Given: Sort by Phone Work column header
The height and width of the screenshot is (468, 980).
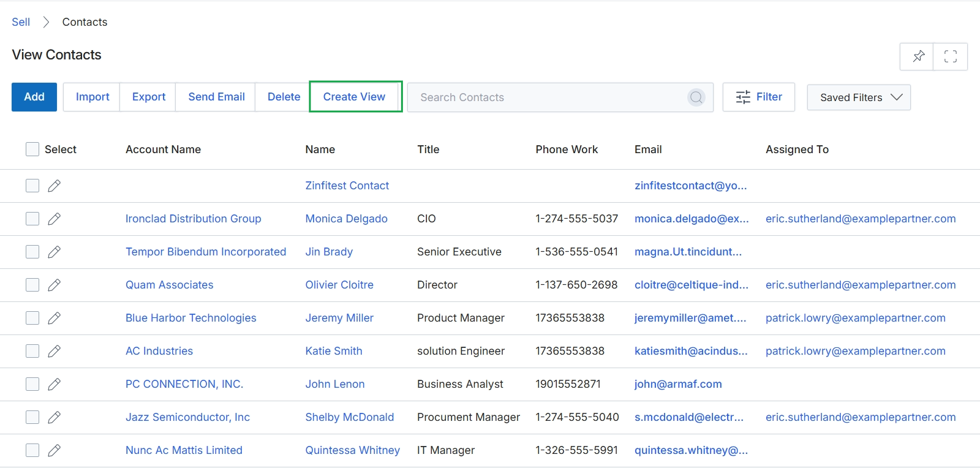Looking at the screenshot, I should 567,149.
